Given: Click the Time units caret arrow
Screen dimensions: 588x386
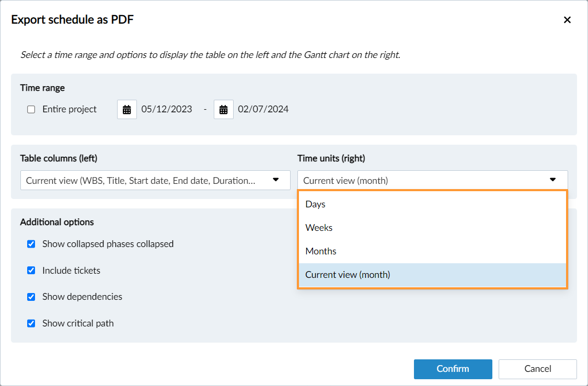Looking at the screenshot, I should click(x=553, y=180).
